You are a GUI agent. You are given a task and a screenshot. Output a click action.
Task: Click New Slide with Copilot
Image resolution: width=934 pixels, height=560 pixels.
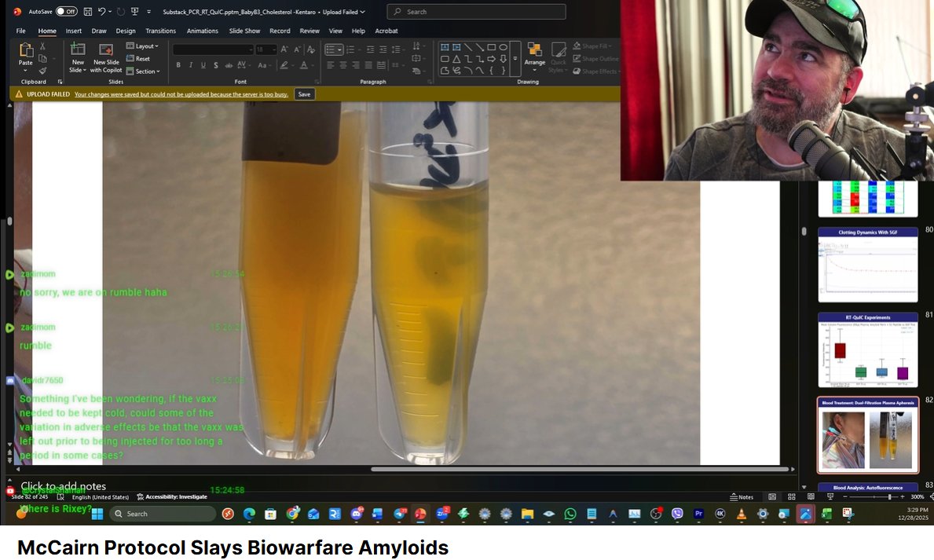point(106,58)
